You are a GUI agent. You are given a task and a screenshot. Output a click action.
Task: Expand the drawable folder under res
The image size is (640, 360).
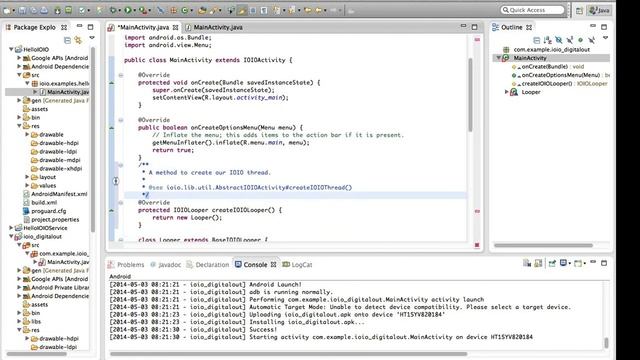27,134
